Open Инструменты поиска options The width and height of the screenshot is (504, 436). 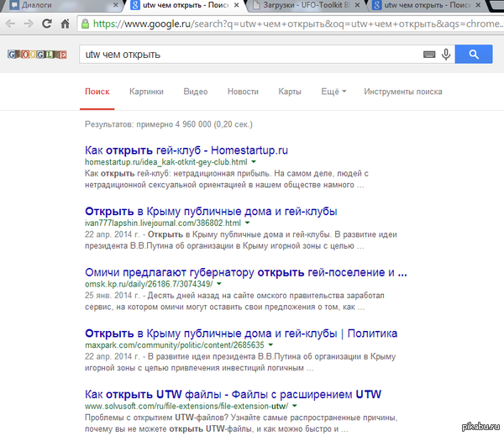(x=403, y=92)
